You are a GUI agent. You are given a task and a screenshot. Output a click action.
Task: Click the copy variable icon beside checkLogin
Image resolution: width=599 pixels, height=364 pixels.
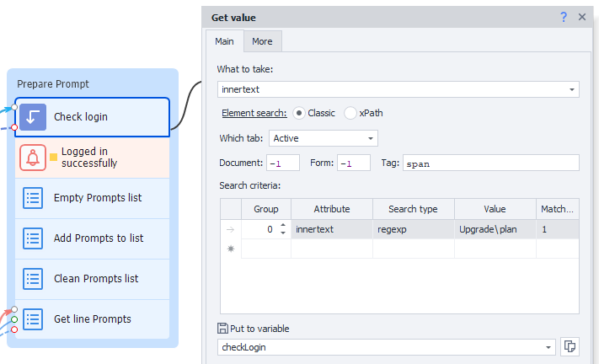pyautogui.click(x=570, y=346)
